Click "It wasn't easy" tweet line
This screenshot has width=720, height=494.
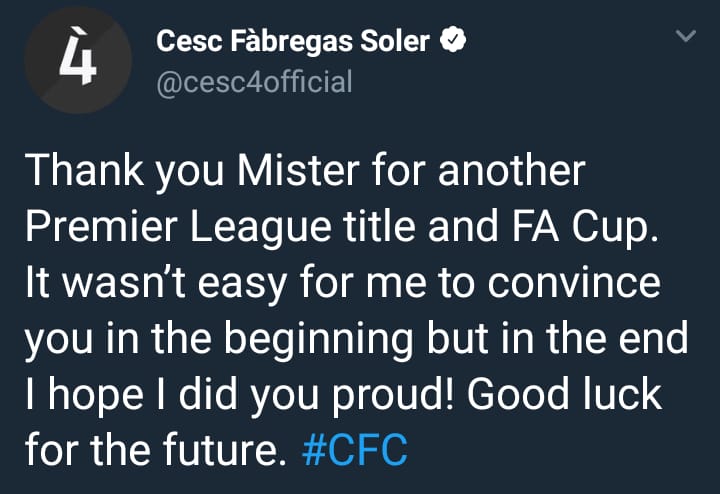pos(156,285)
